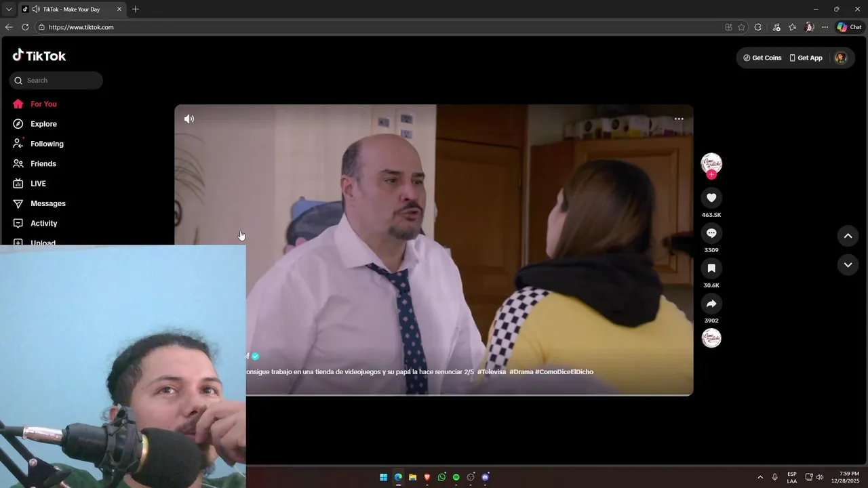Image resolution: width=868 pixels, height=488 pixels.
Task: Mute the video with the speaker icon
Action: [x=189, y=119]
